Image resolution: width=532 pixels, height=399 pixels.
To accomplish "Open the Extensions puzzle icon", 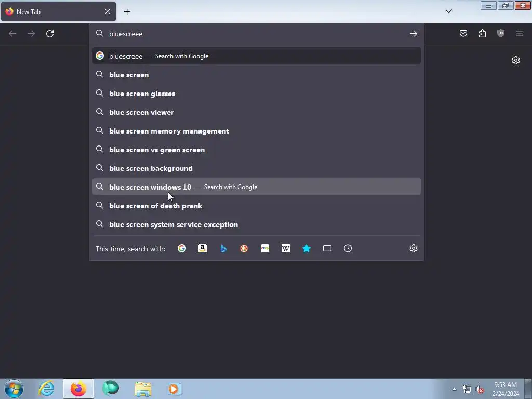I will [482, 33].
